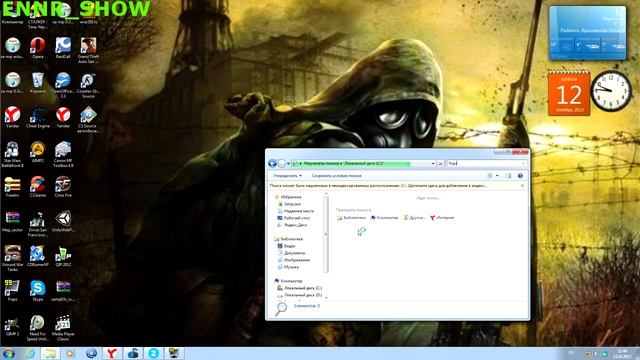Screen dimensions: 640x360
Task: Click into the Explorer search field
Action: coord(486,163)
